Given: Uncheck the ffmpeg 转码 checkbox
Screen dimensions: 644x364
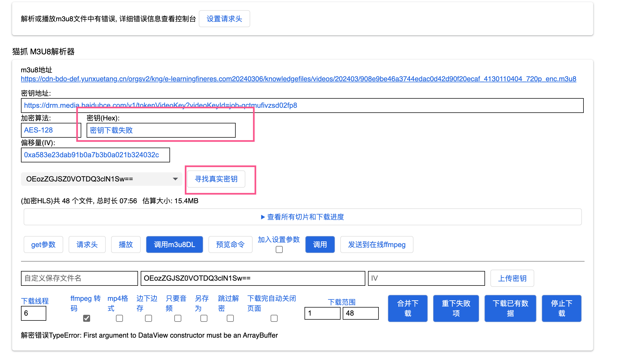Looking at the screenshot, I should coord(87,318).
